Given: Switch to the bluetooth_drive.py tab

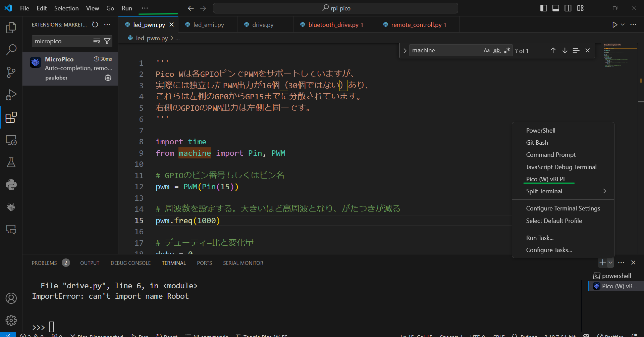Looking at the screenshot, I should [x=333, y=25].
